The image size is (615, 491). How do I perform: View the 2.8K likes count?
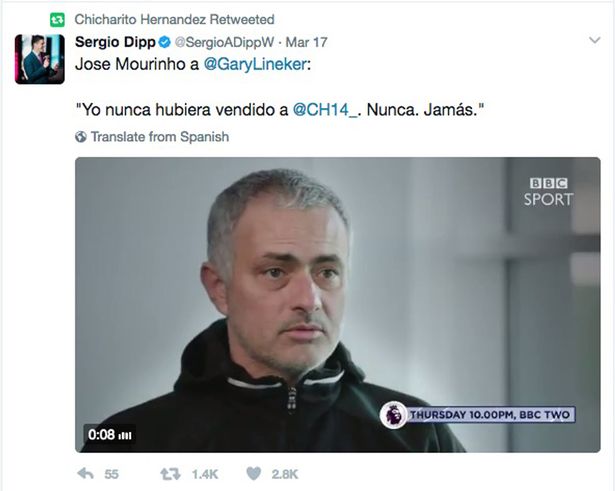point(285,475)
